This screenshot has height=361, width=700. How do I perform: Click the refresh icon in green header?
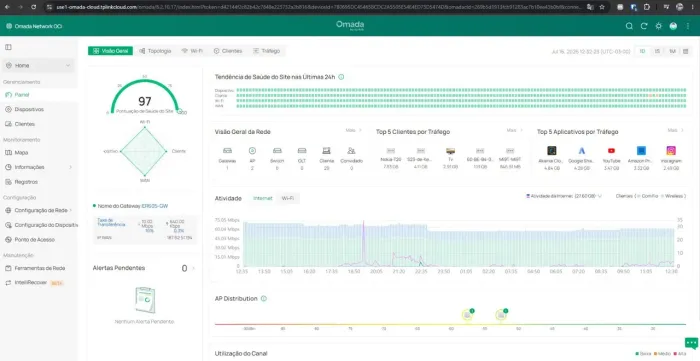click(x=644, y=26)
